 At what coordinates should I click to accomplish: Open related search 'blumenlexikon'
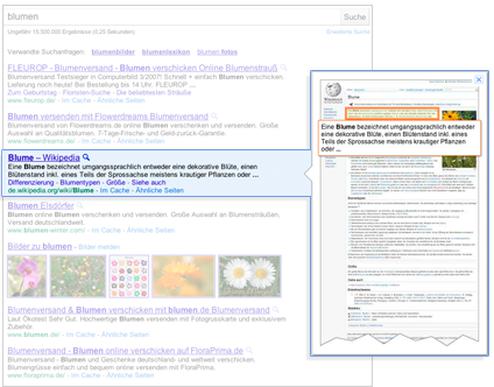166,52
